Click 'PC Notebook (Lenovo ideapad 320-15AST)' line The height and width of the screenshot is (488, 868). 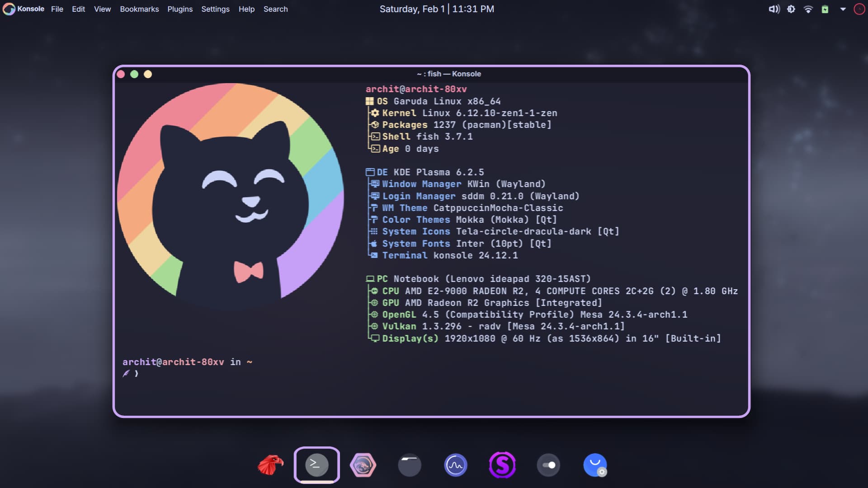pos(478,279)
